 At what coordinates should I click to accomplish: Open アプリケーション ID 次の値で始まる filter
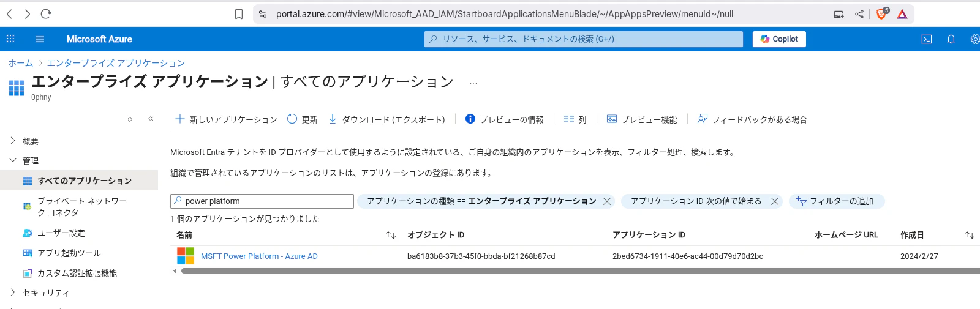click(696, 201)
